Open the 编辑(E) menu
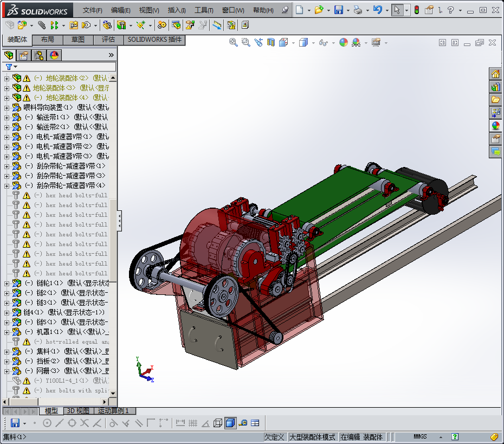 click(x=120, y=10)
